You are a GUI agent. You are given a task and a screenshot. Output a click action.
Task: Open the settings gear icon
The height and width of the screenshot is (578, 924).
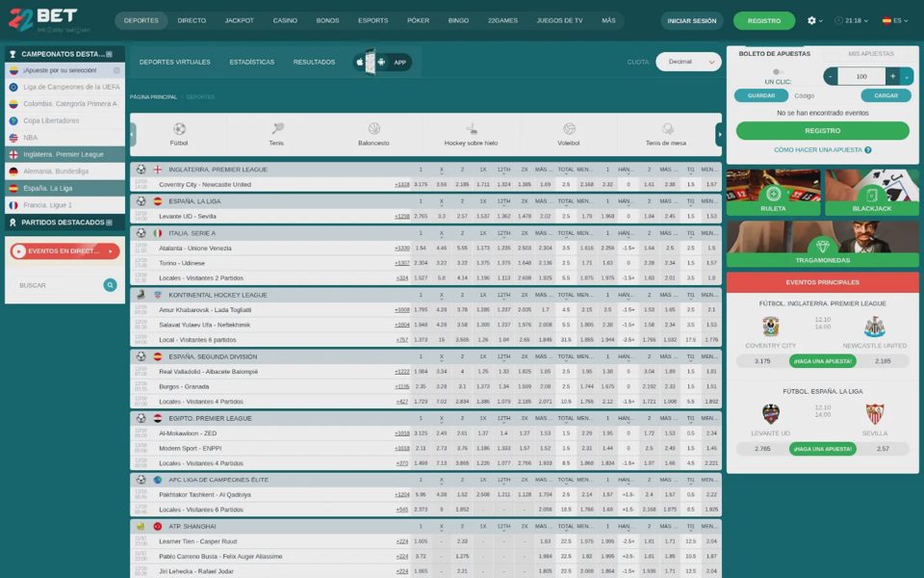pos(811,20)
